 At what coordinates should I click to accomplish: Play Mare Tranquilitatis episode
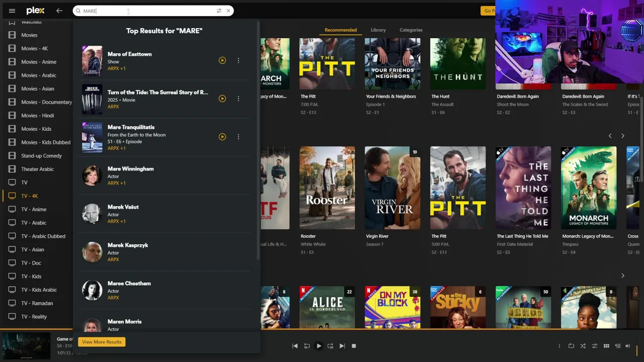click(222, 137)
